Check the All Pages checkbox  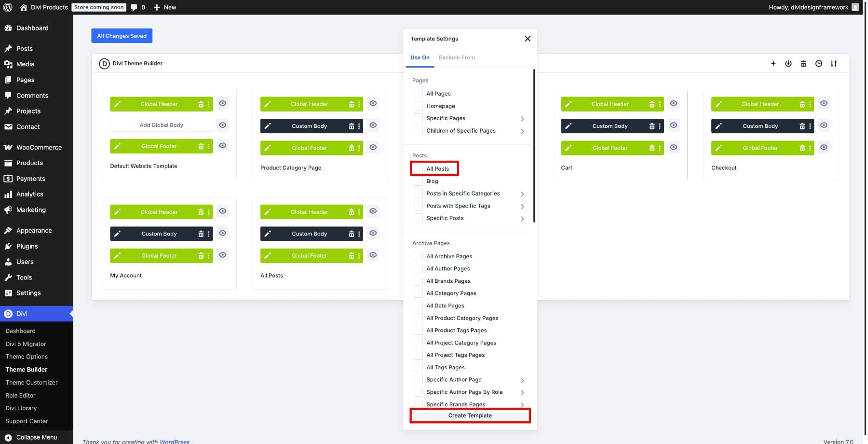[418, 94]
